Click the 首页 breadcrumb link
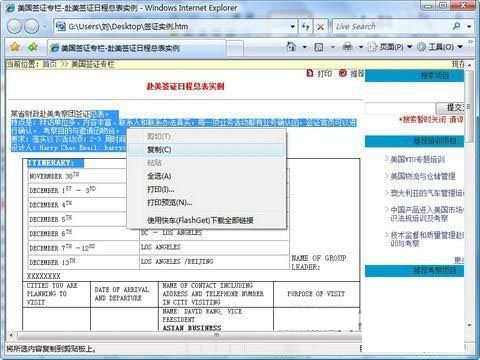The width and height of the screenshot is (480, 360). (x=50, y=64)
